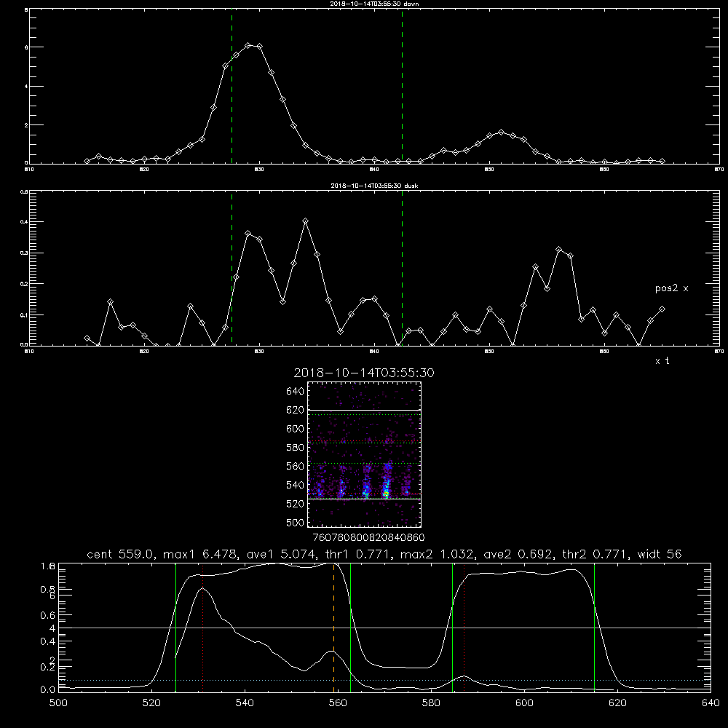Screen dimensions: 728x728
Task: Click the '500' label on heatmap y-axis
Action: click(295, 522)
